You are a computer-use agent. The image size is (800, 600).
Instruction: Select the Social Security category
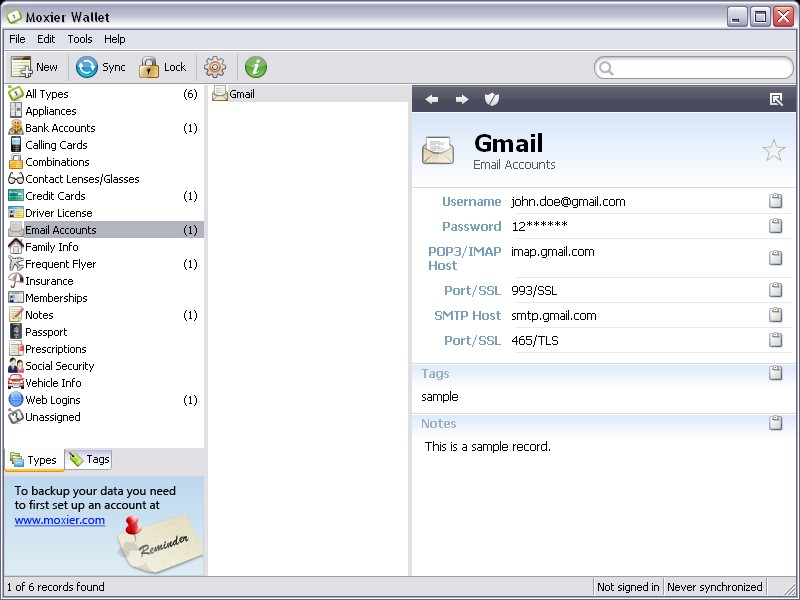tap(104, 366)
